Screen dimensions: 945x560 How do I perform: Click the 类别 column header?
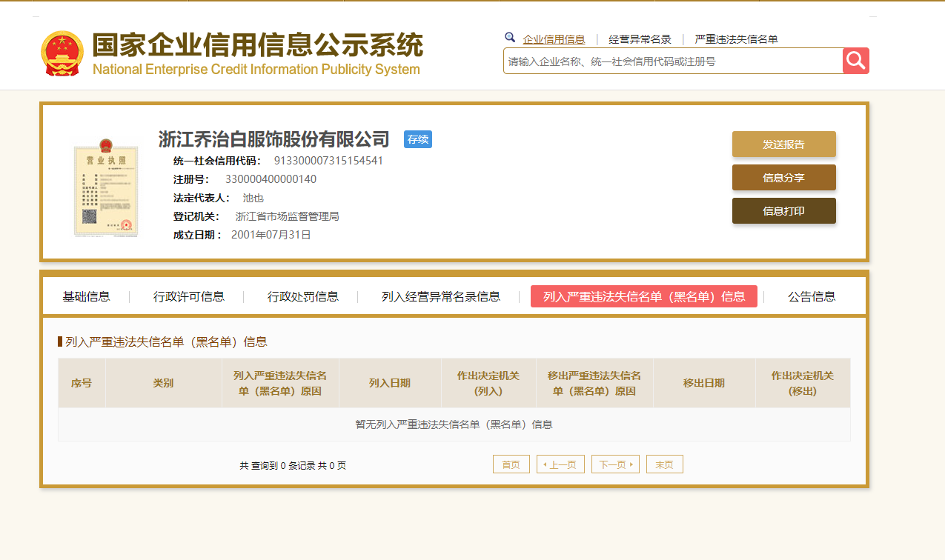coord(163,383)
